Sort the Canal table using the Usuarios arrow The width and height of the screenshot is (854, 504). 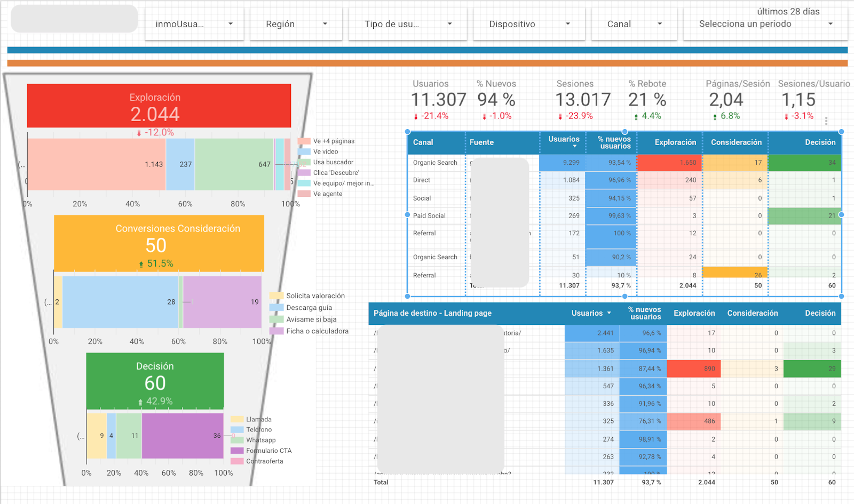pyautogui.click(x=574, y=146)
